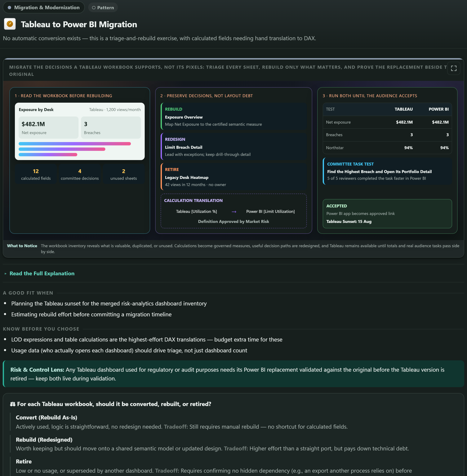
Task: Click the 4 committee decisions stat
Action: click(x=80, y=174)
